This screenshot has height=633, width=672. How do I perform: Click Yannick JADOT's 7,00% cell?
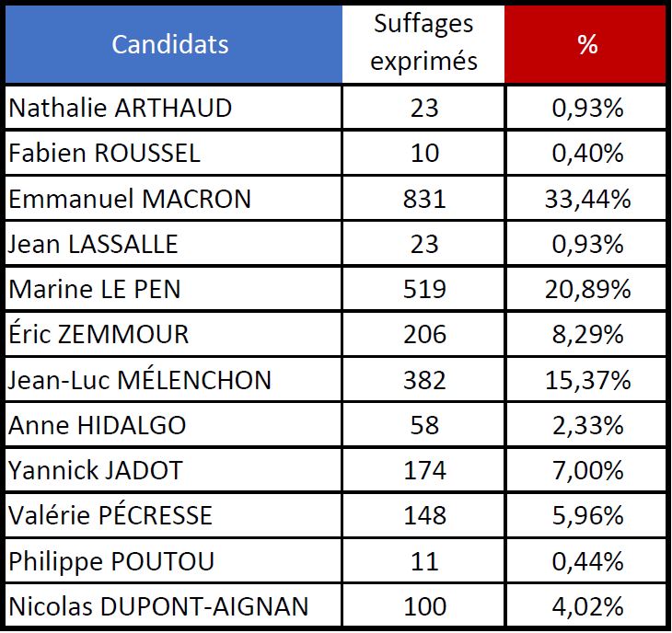point(587,470)
